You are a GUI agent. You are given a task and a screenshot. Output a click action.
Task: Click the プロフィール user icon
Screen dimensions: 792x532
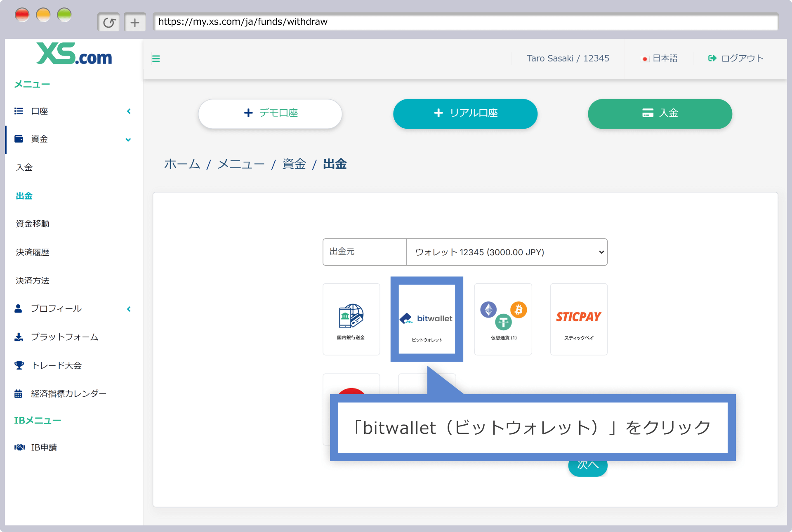click(18, 308)
